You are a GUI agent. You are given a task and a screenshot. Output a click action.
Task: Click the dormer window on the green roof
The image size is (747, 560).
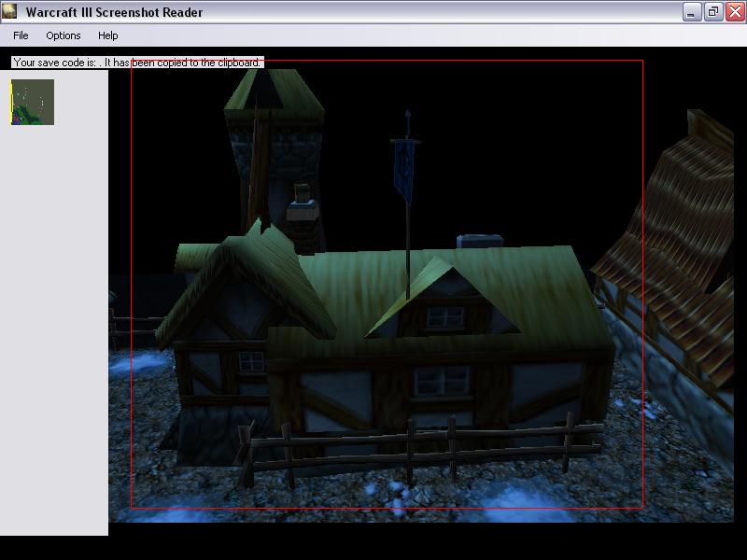pyautogui.click(x=444, y=316)
